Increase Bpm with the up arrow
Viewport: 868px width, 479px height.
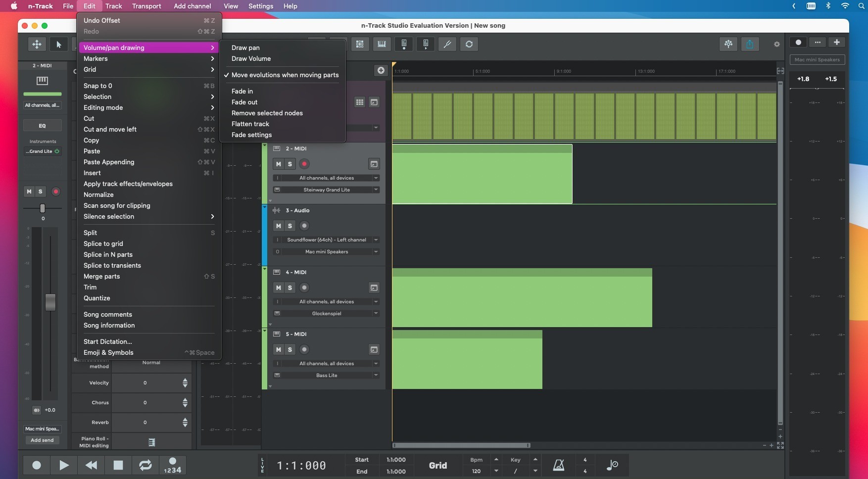[496, 460]
